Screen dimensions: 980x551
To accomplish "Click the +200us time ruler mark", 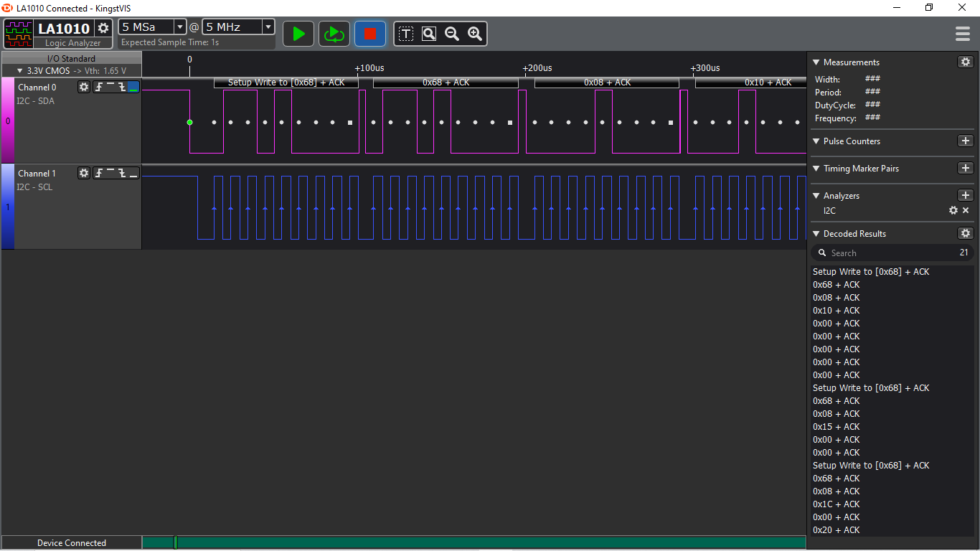I will (537, 68).
